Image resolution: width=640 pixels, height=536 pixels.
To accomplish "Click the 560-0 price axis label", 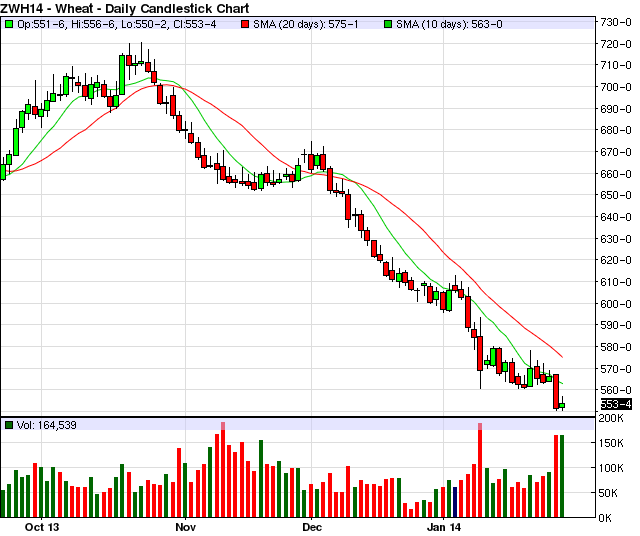I will [616, 390].
